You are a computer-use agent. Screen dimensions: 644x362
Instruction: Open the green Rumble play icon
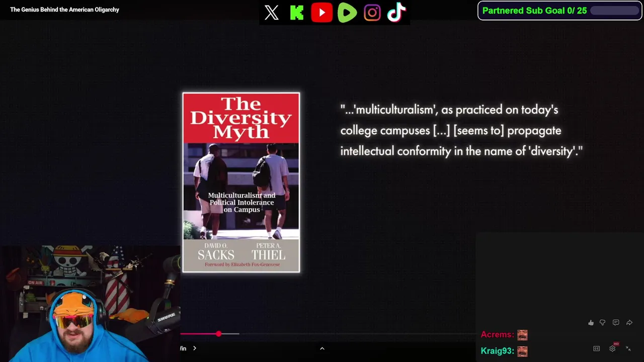pos(347,13)
